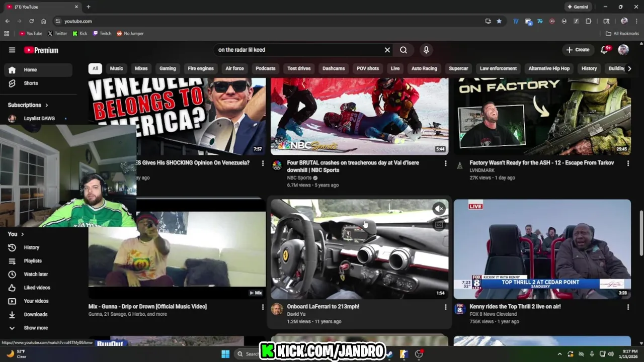Click the browser back arrow
Viewport: 644px width, 362px height.
coord(7,21)
